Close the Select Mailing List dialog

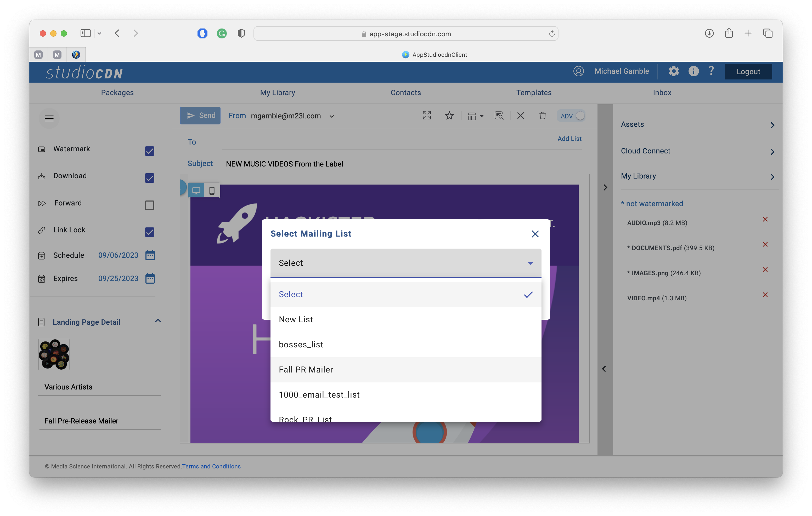click(x=535, y=234)
